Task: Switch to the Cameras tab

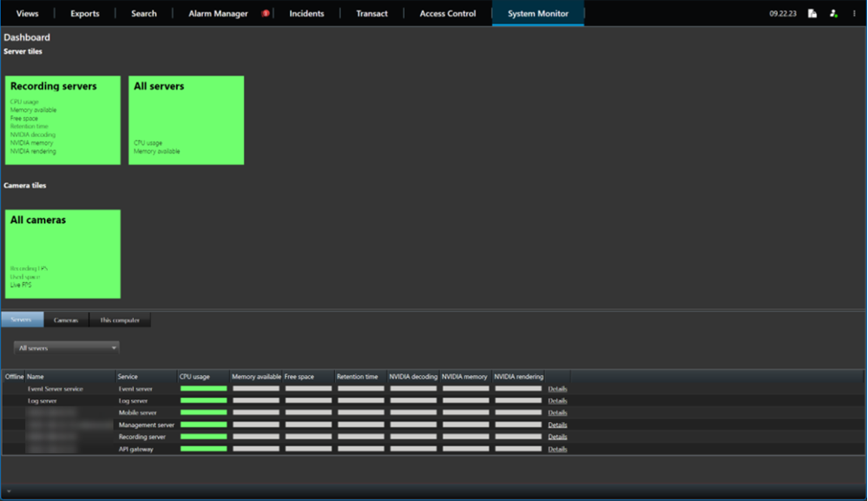Action: coord(66,320)
